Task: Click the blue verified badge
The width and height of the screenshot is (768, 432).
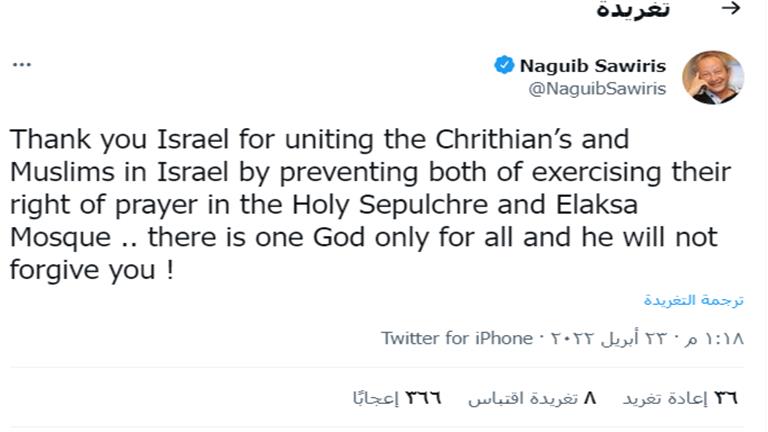Action: tap(504, 66)
